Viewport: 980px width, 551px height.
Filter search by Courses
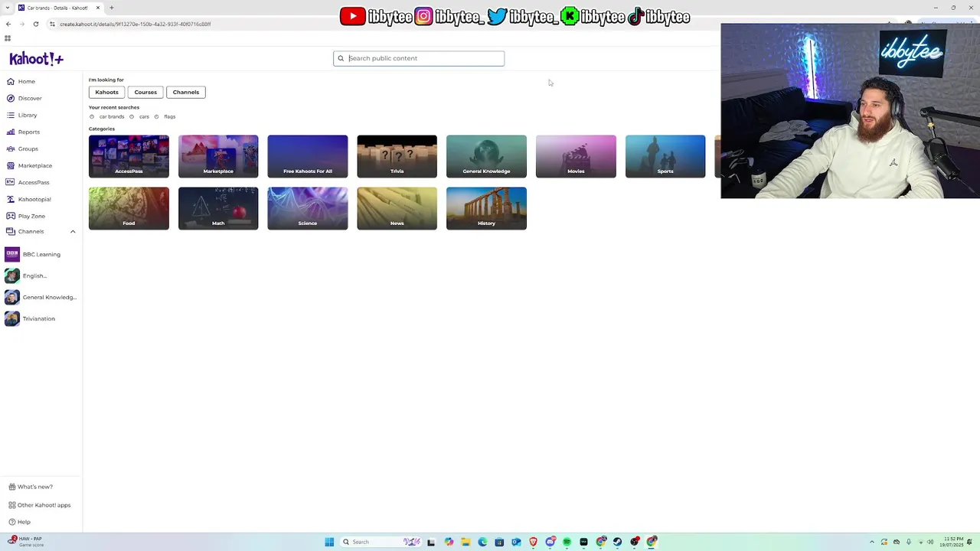[145, 92]
